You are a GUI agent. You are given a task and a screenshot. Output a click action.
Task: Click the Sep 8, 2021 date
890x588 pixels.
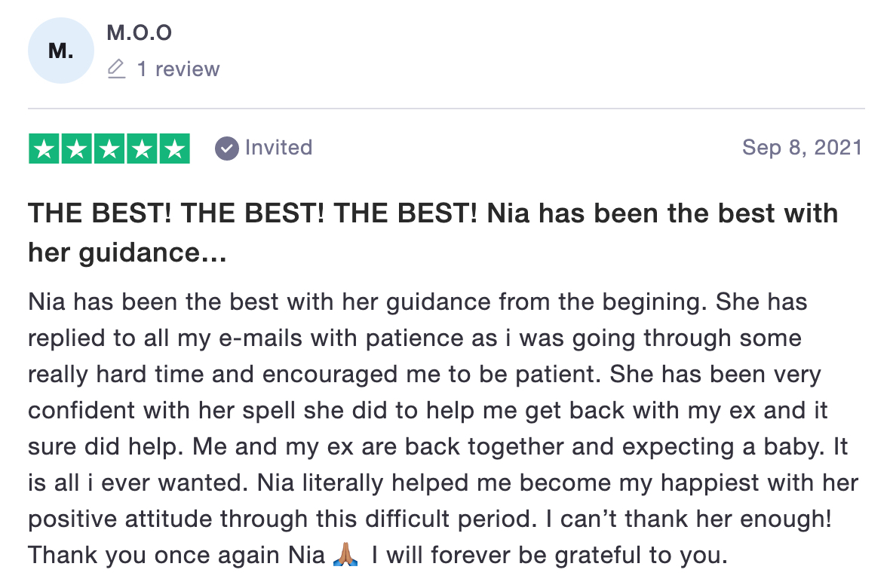pyautogui.click(x=803, y=148)
